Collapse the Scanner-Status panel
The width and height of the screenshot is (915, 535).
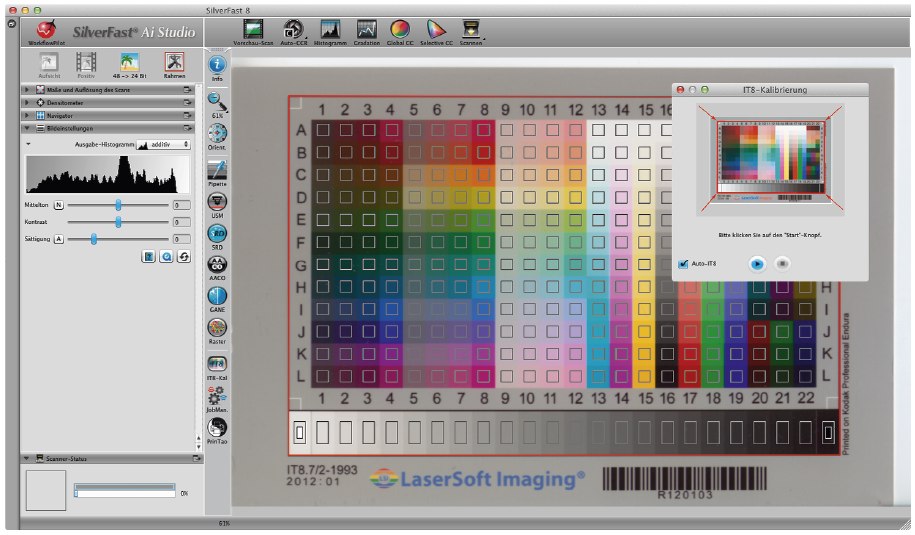coord(27,459)
